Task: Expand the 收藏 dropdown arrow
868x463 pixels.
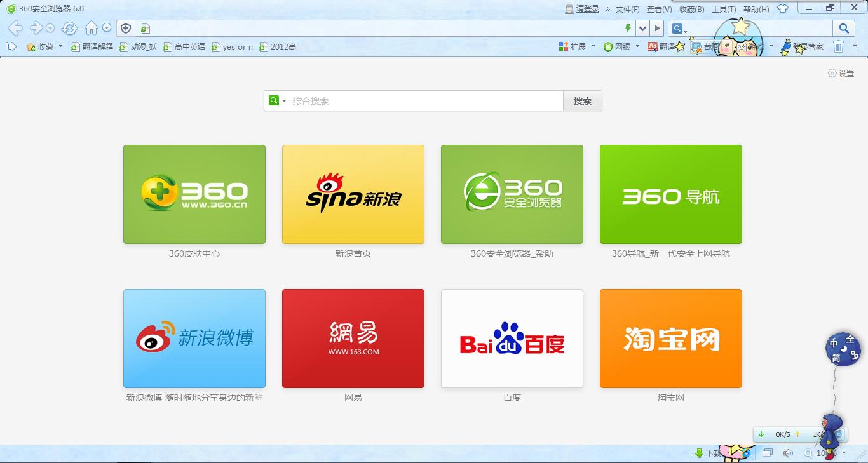Action: (x=60, y=46)
